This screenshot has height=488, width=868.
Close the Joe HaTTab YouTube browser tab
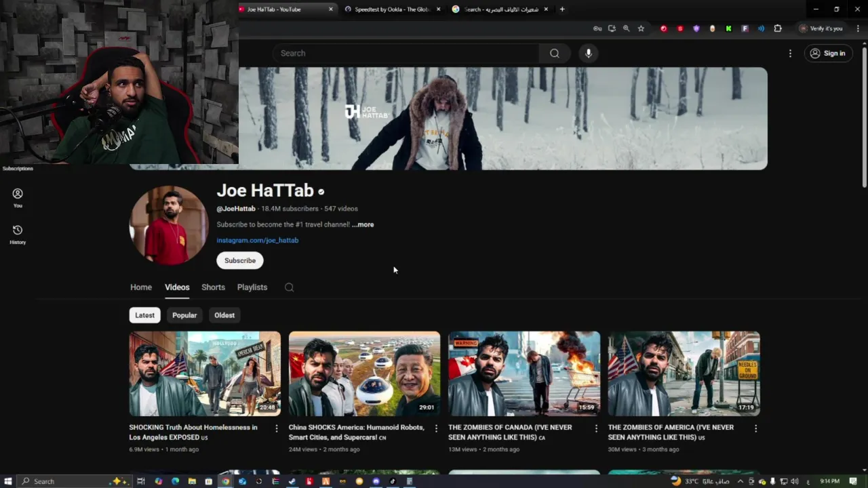pyautogui.click(x=331, y=9)
